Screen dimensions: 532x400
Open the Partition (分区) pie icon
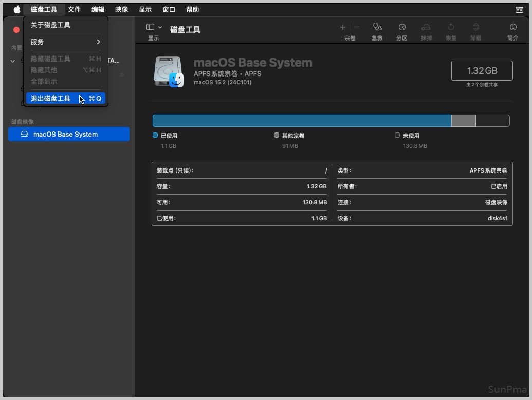[x=402, y=27]
